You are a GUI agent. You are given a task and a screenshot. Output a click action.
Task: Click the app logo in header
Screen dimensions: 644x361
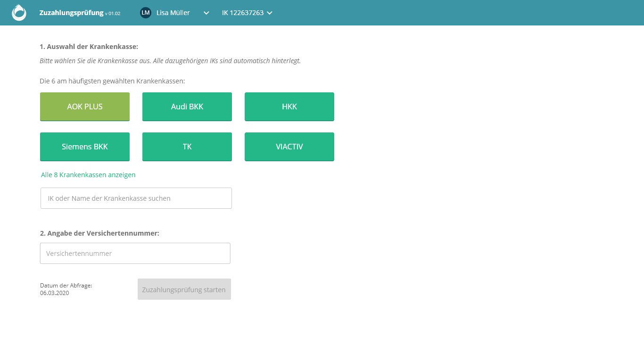(x=19, y=13)
